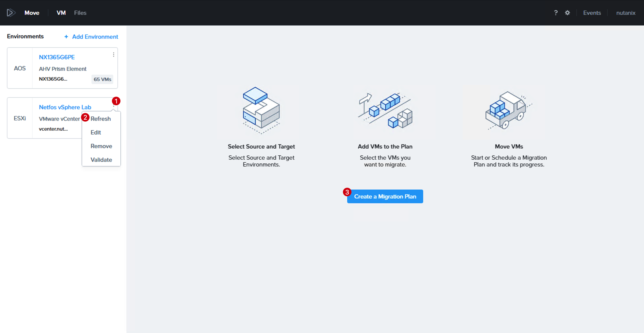Open the NX1365G6PE three-dot options menu

[114, 55]
